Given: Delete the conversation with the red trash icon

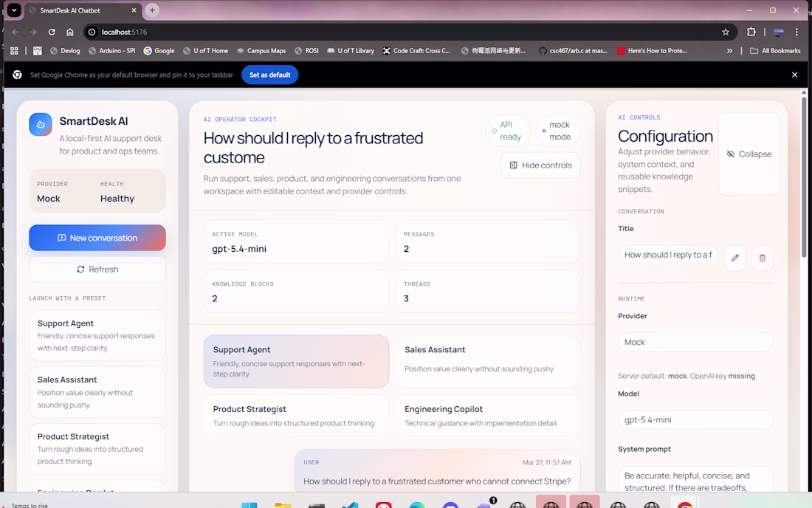Looking at the screenshot, I should coord(762,258).
